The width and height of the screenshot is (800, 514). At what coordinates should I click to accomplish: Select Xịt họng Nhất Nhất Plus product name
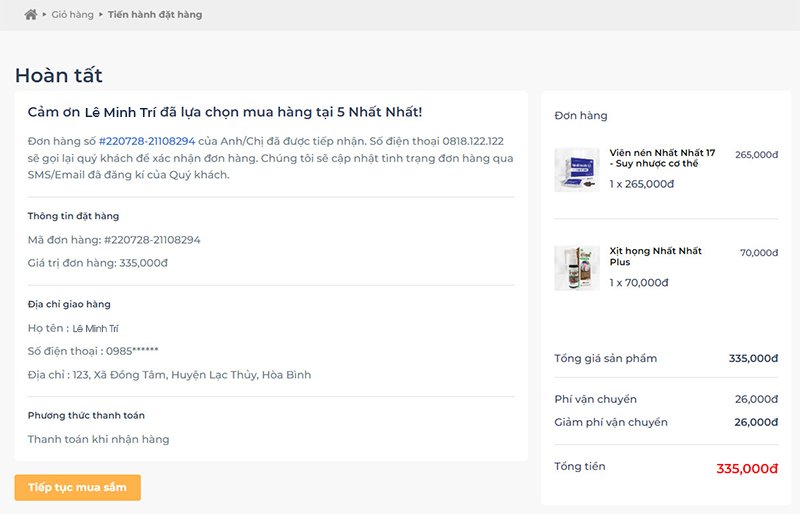pyautogui.click(x=656, y=256)
